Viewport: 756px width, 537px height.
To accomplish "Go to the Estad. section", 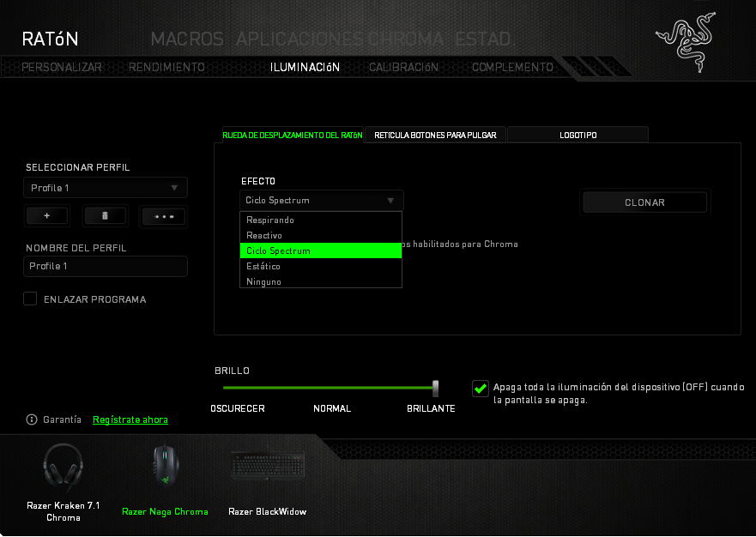I will 485,39.
